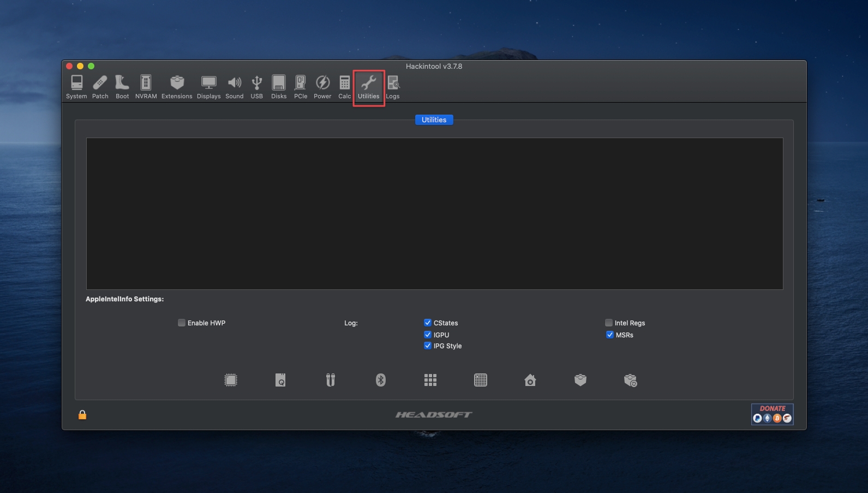Go to the USB toolbar tab
The image size is (868, 493).
pos(256,87)
